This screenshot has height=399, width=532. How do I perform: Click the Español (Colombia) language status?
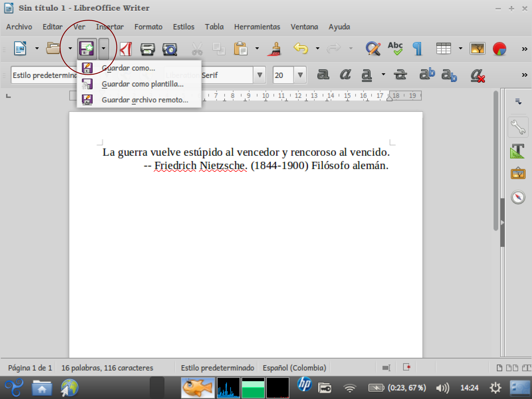[x=294, y=368]
